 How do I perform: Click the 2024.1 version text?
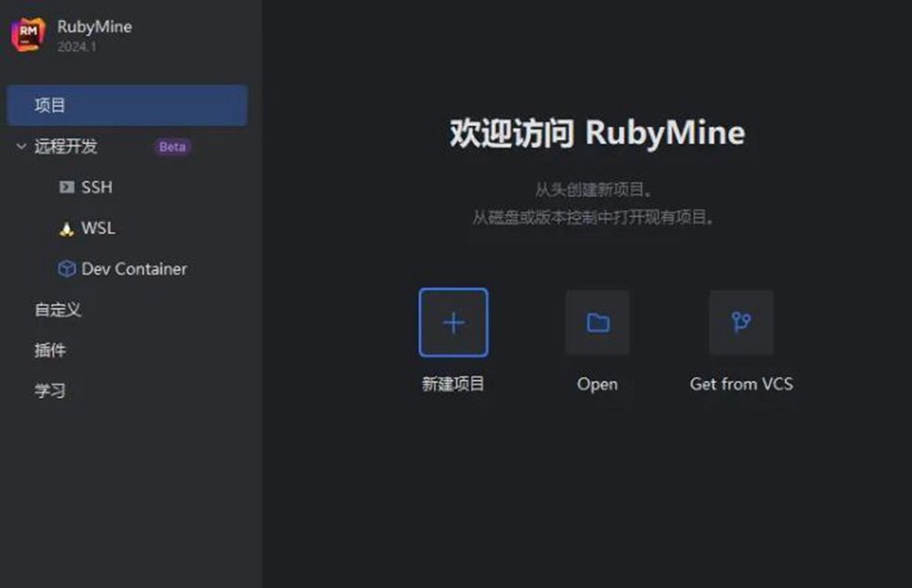pyautogui.click(x=77, y=46)
